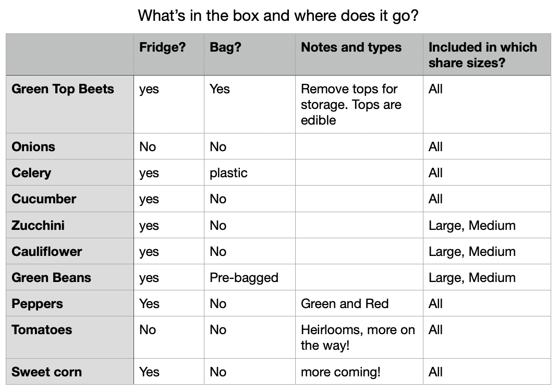Select the 'Fridge?' column header
The image size is (559, 392).
click(162, 47)
